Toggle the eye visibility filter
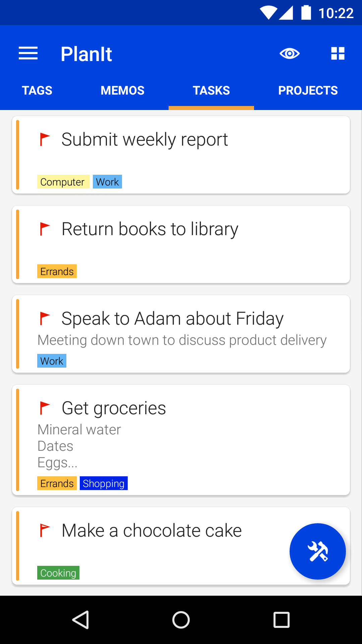 290,54
